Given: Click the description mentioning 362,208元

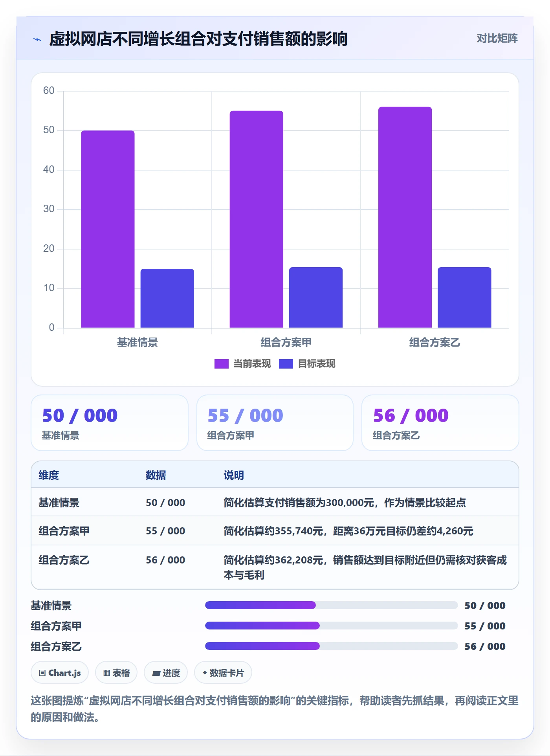Looking at the screenshot, I should coord(365,567).
